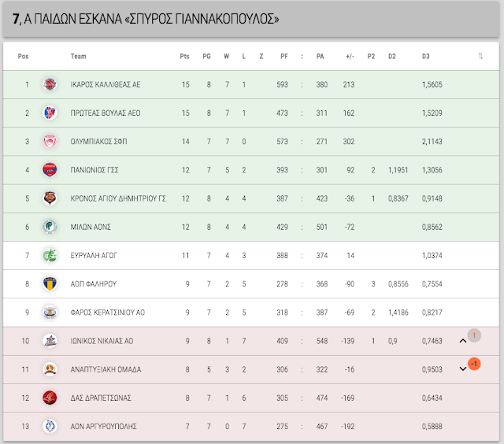Expand the down chevron on ΑΝΑΠΤΥΞΙΑΚΗ ΟΜΑΔΑ row
504x444 pixels.
(x=463, y=369)
